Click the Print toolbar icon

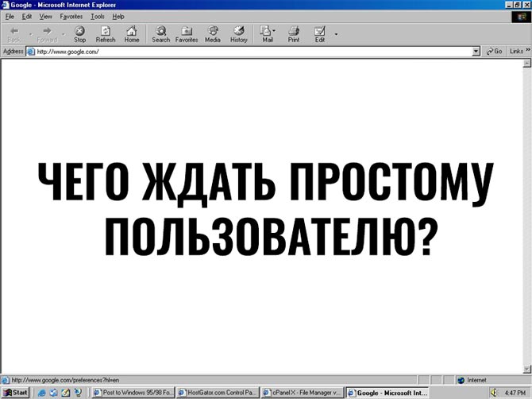coord(294,33)
